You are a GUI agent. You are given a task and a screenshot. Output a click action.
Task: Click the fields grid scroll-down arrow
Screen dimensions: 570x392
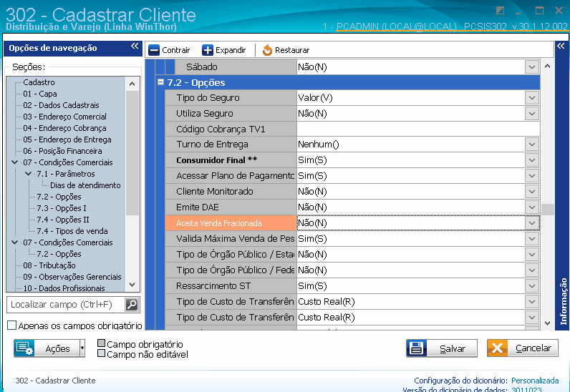point(548,323)
